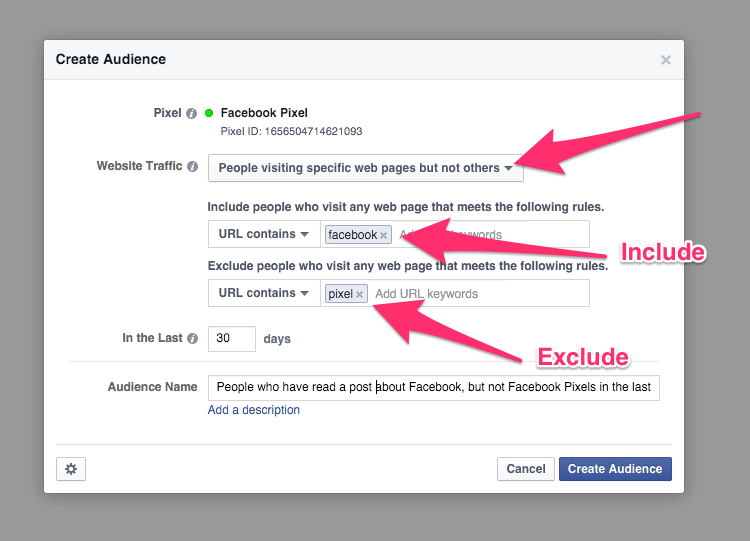Open the gear settings menu
The image size is (750, 541).
point(71,469)
